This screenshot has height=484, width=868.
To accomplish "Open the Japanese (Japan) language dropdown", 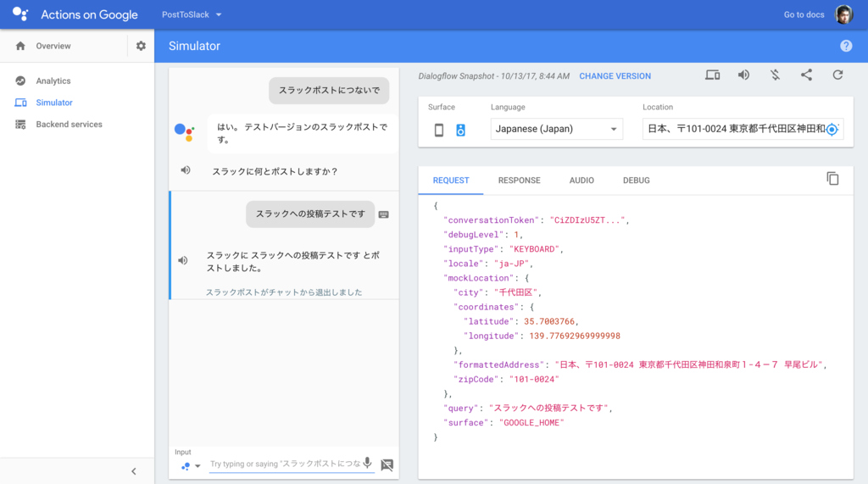I will point(556,129).
